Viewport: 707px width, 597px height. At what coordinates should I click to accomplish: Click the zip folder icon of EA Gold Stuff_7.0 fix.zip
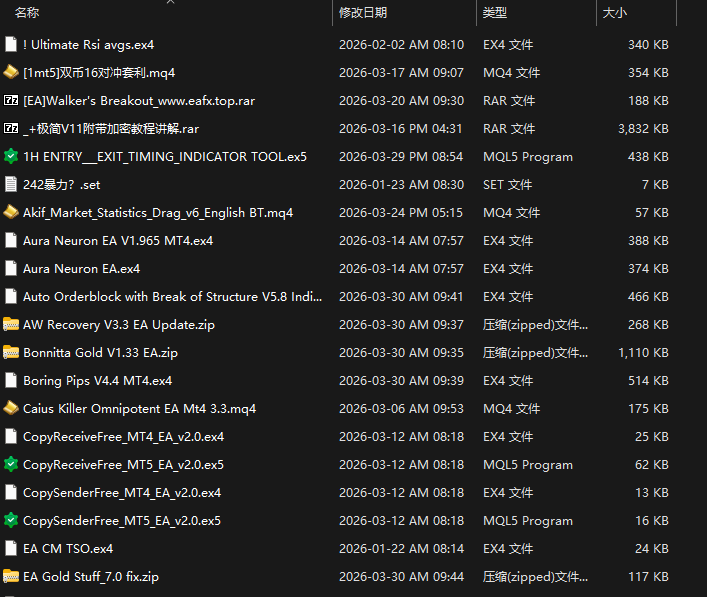point(11,576)
